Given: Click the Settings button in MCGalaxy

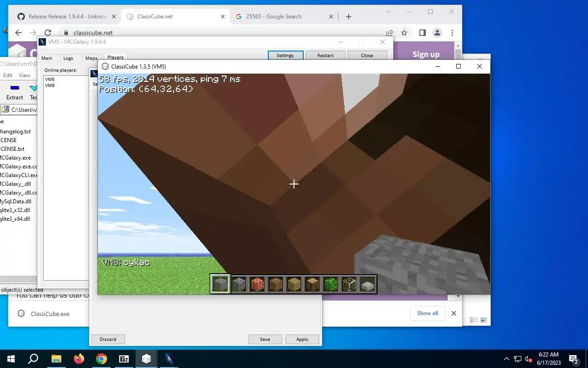Looking at the screenshot, I should tap(285, 55).
